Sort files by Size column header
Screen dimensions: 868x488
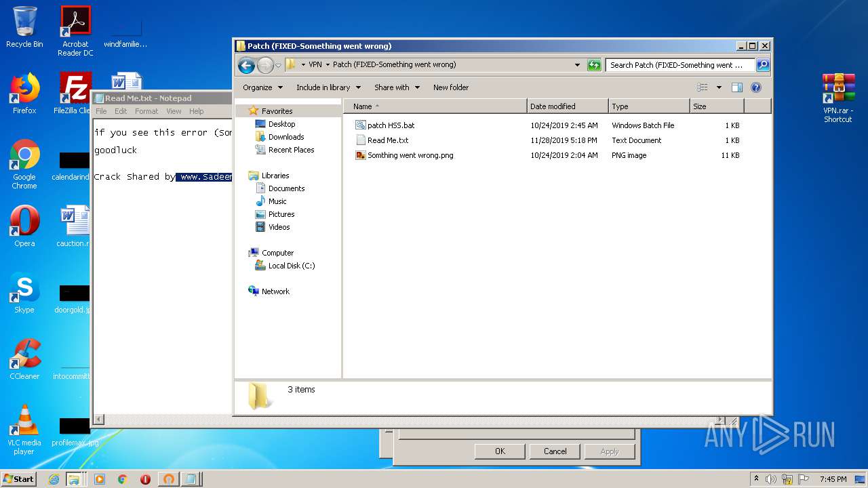(x=717, y=106)
